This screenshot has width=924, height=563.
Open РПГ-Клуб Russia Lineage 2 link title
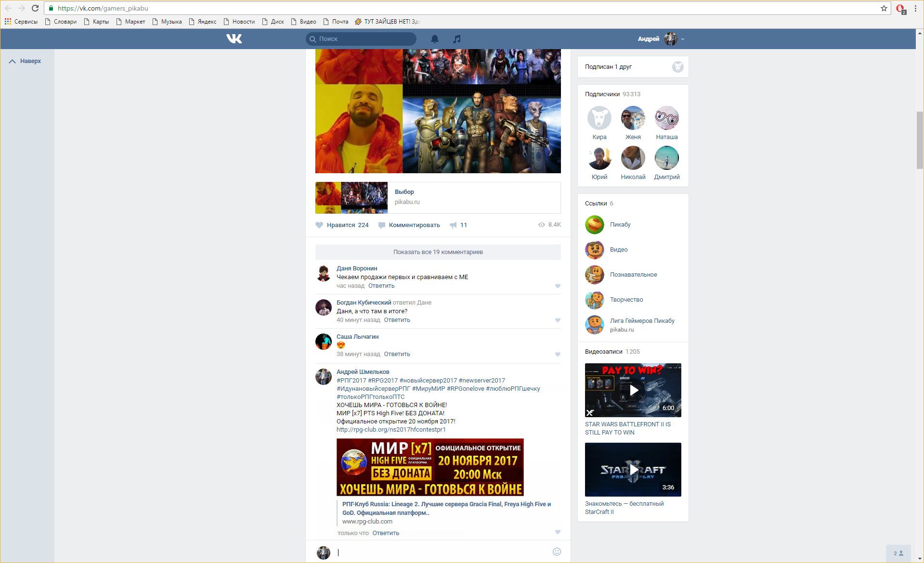click(446, 508)
